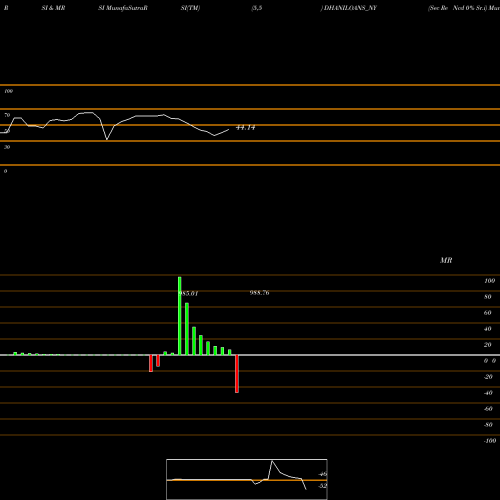Click the 988.76 value label
This screenshot has height=500, width=500.
259,293
